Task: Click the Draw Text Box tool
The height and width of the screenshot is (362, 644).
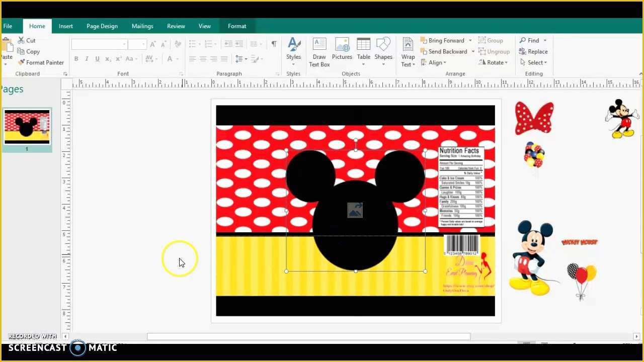Action: tap(319, 52)
